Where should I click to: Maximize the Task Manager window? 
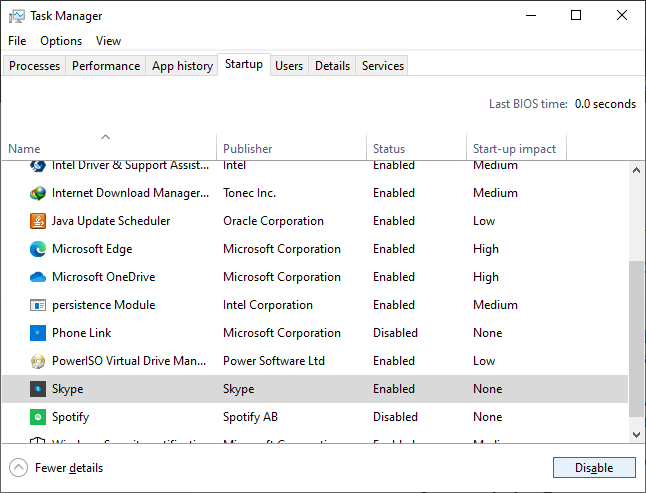pyautogui.click(x=576, y=16)
